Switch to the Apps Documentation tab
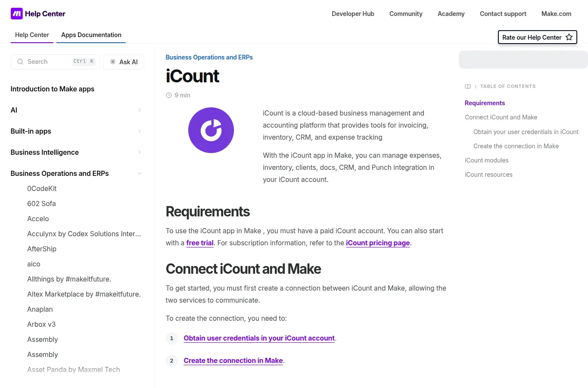The image size is (588, 388). click(x=91, y=35)
